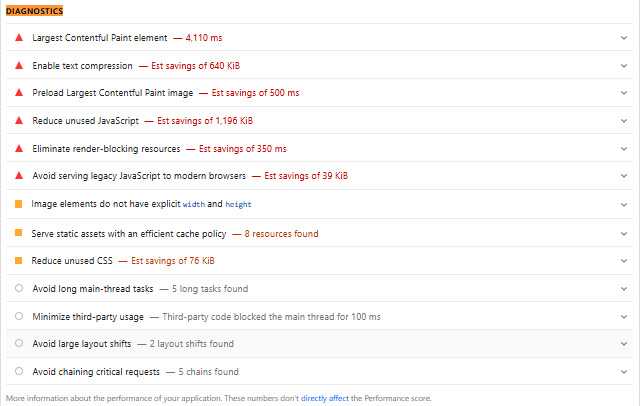Screen dimensions: 641x406
Task: Open the 'directly affect' link
Action: 325,398
